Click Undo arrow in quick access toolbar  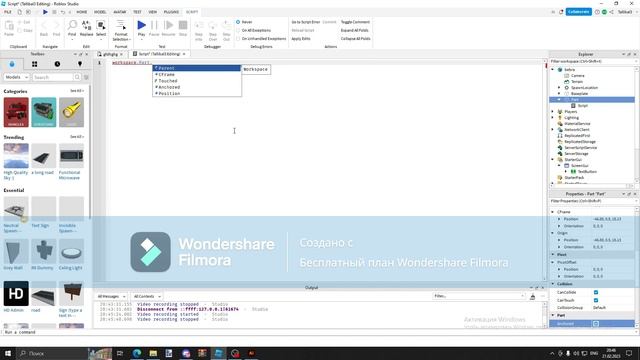[x=63, y=12]
